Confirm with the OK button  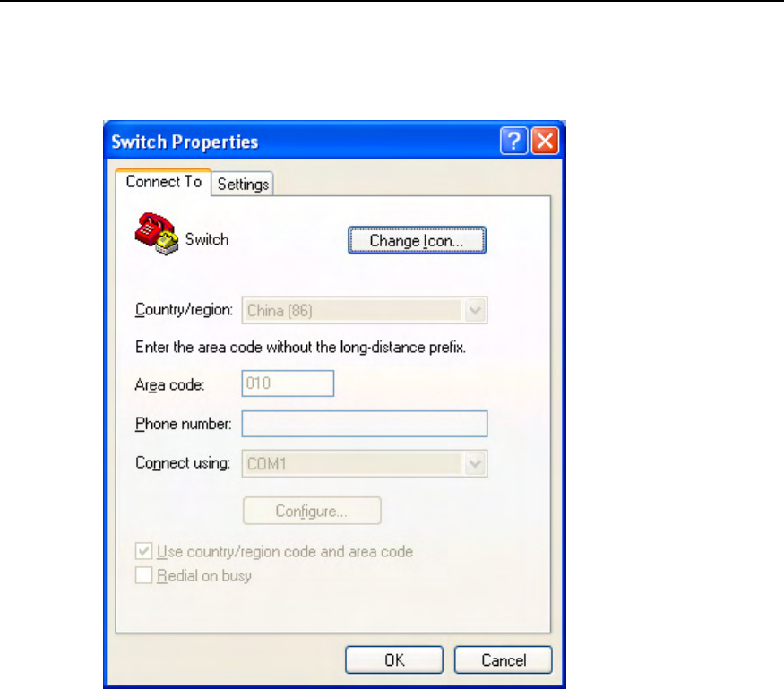pyautogui.click(x=394, y=660)
